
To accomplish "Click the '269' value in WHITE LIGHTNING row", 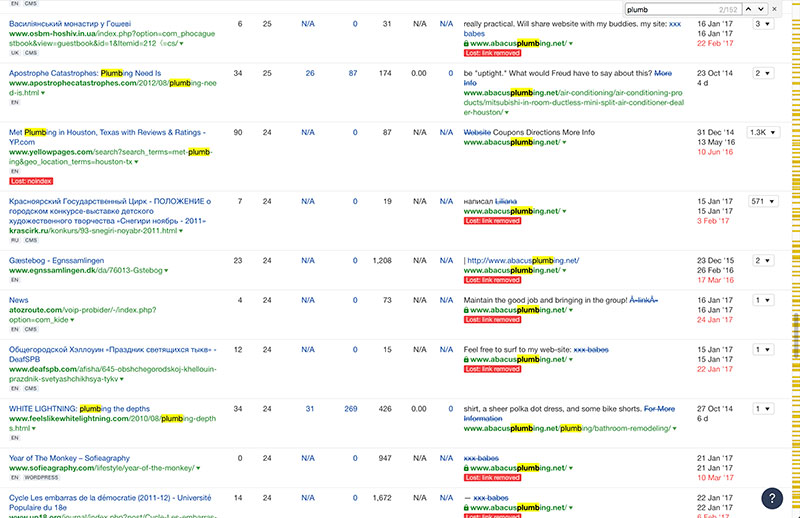I will coord(351,409).
